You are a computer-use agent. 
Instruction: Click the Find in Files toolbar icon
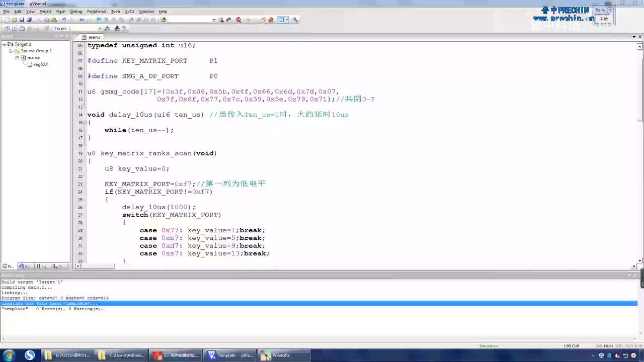(163, 20)
